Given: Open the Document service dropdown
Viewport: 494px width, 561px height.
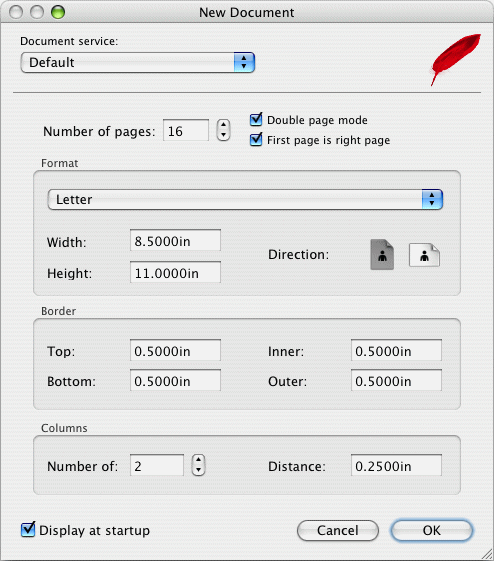Looking at the screenshot, I should (x=138, y=63).
